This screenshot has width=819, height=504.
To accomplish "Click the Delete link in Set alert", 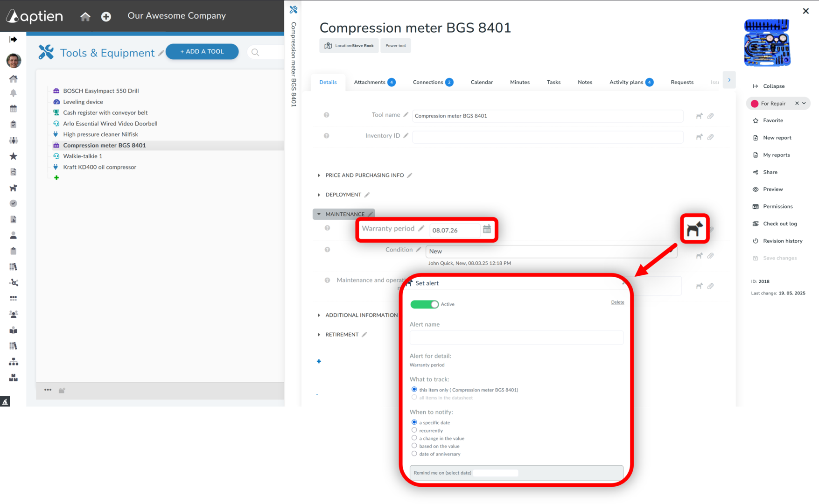I will [x=617, y=302].
